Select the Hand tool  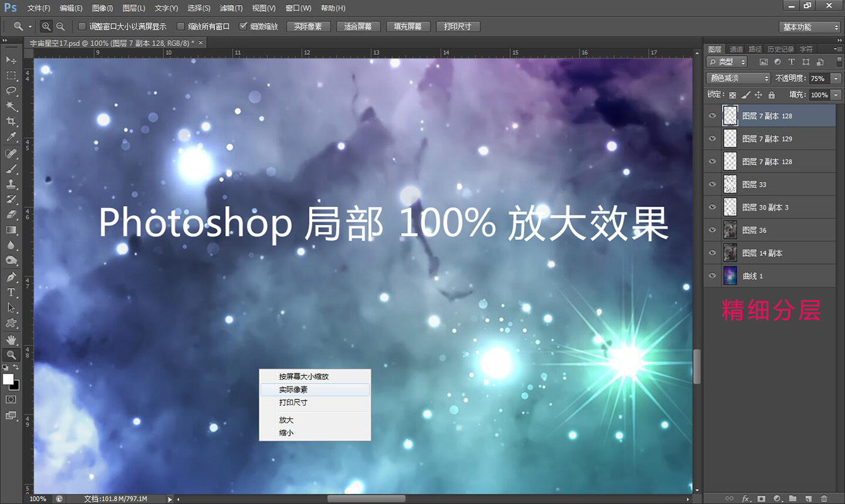click(x=11, y=340)
